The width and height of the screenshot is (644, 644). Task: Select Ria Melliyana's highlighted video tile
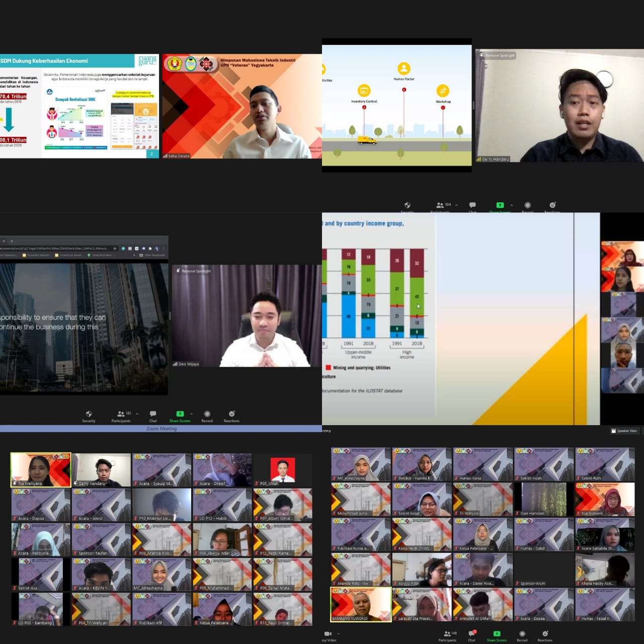click(41, 469)
